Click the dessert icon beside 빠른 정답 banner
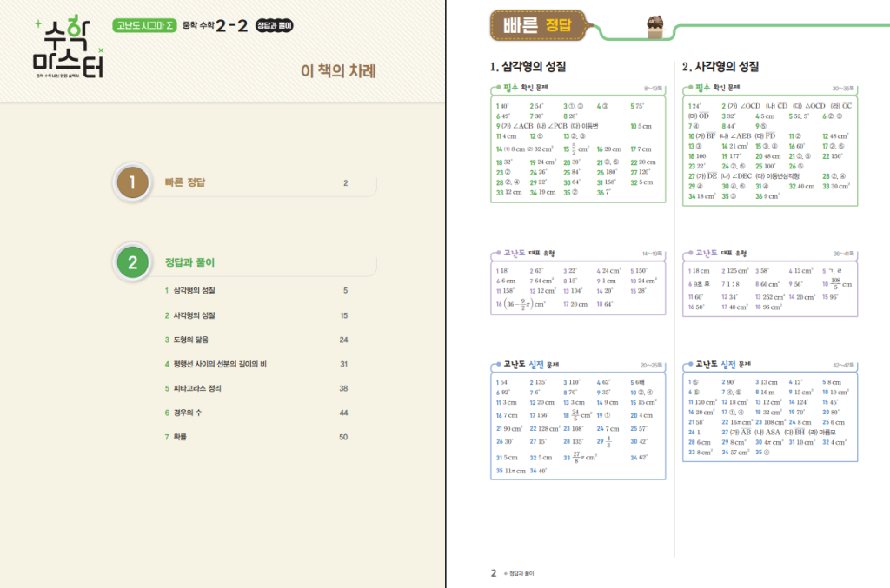The image size is (890, 588). (655, 28)
